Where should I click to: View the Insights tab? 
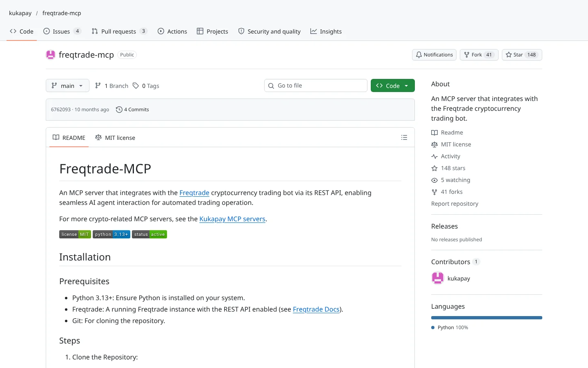(326, 31)
